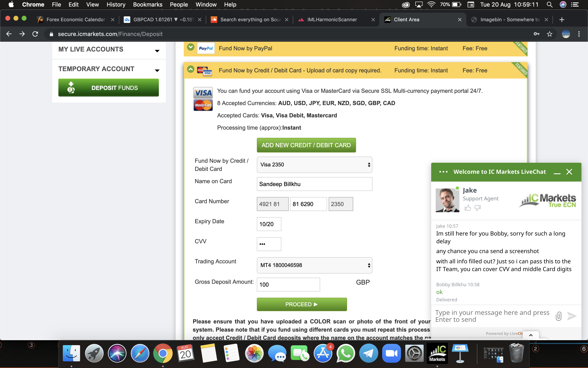Click Jake's support agent photo
The image size is (588, 368).
447,200
